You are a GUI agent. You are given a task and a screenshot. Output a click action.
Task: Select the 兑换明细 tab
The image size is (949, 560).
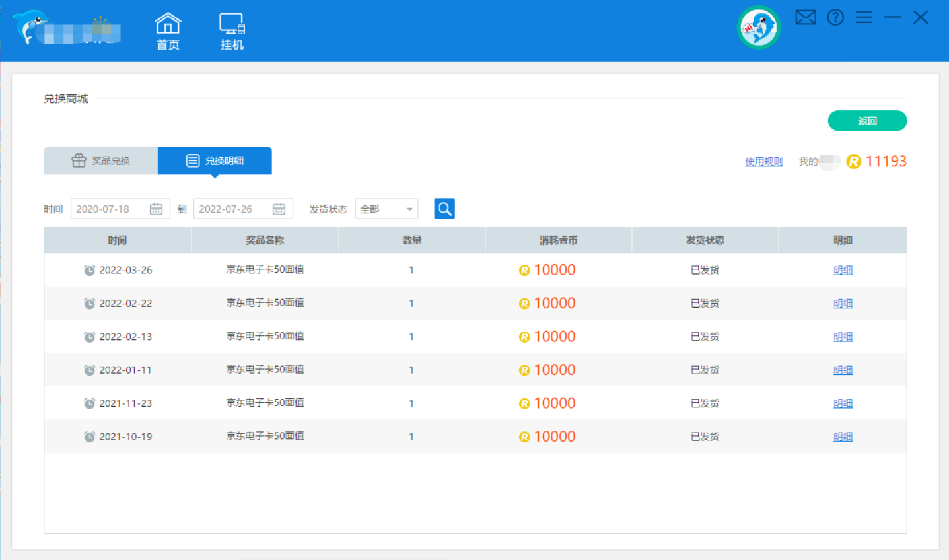[215, 160]
